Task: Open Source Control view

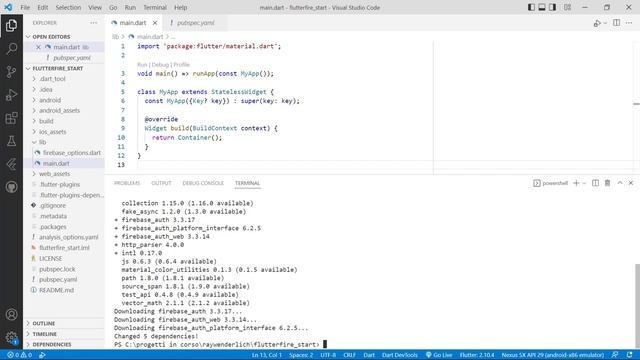Action: pos(11,72)
